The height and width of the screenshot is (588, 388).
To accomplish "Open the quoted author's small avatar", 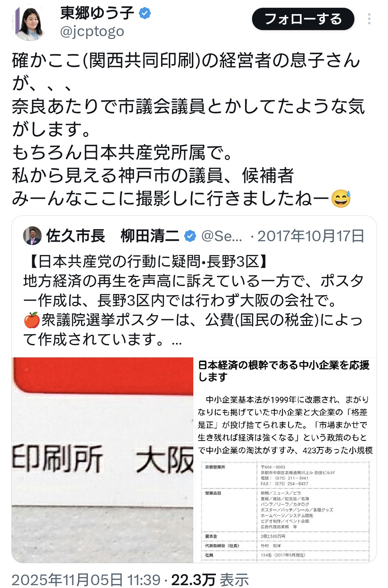I will 32,236.
